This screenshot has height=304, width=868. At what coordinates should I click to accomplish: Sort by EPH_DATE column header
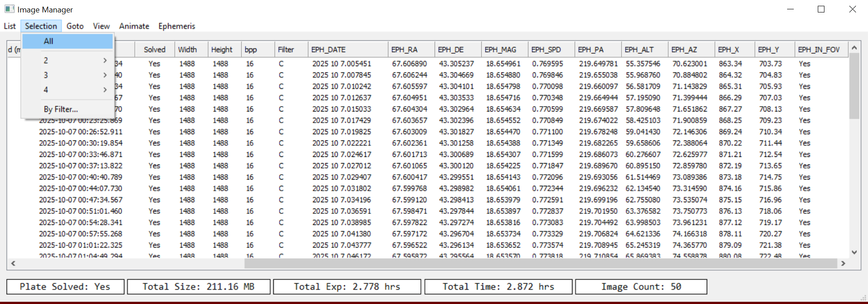(328, 50)
